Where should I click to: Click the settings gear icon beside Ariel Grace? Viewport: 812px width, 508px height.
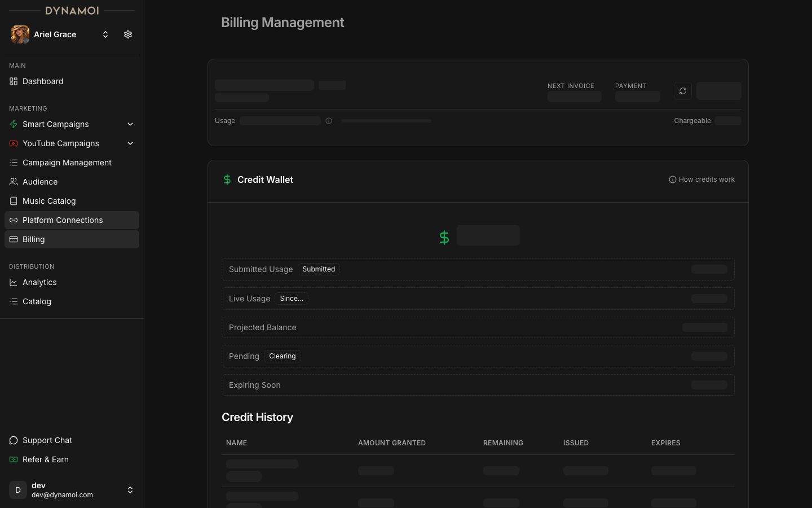click(x=128, y=34)
